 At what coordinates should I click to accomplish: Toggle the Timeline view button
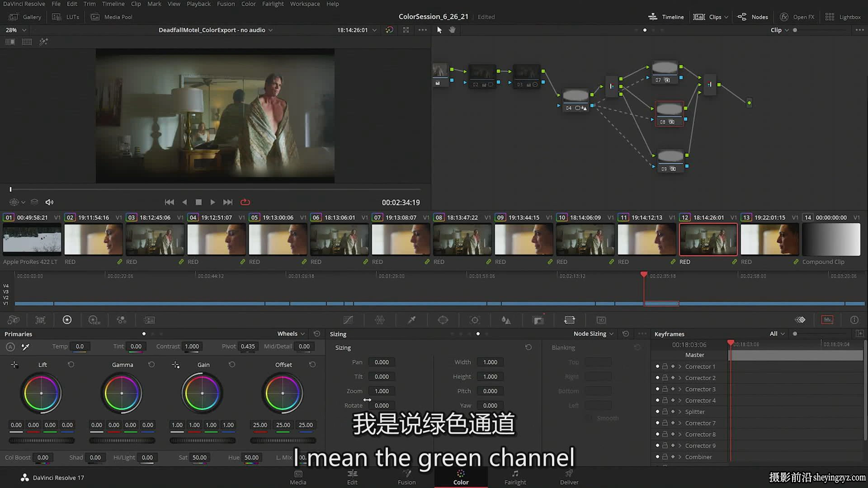pyautogui.click(x=666, y=17)
